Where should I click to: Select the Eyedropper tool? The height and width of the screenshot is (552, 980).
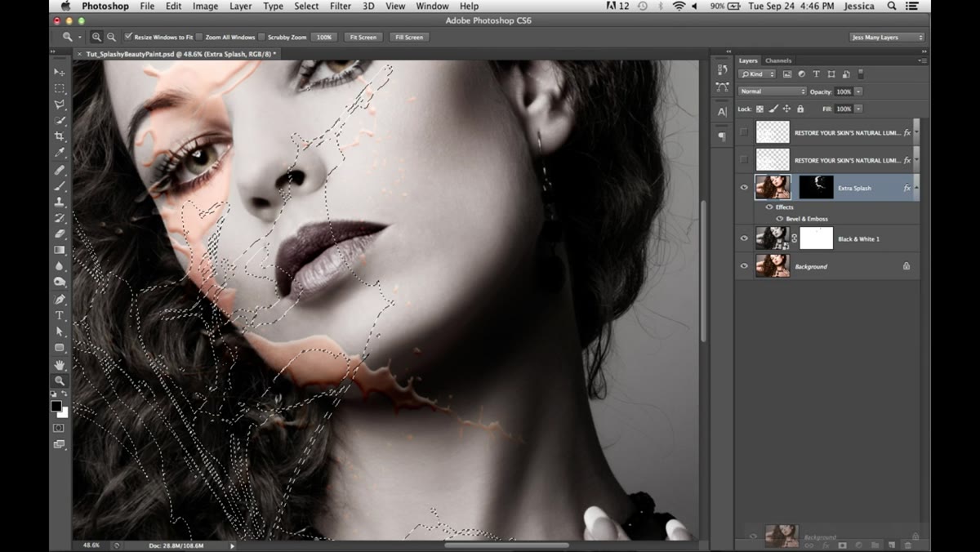(60, 153)
